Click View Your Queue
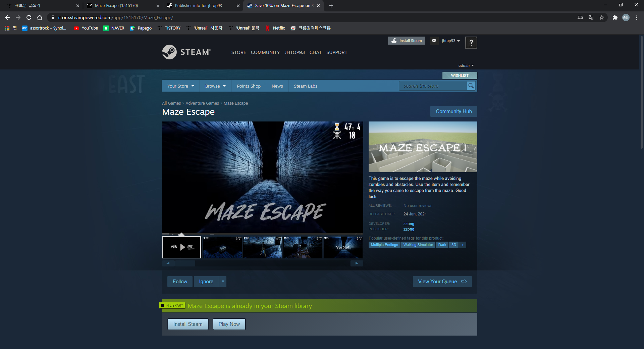644x349 pixels. click(442, 282)
